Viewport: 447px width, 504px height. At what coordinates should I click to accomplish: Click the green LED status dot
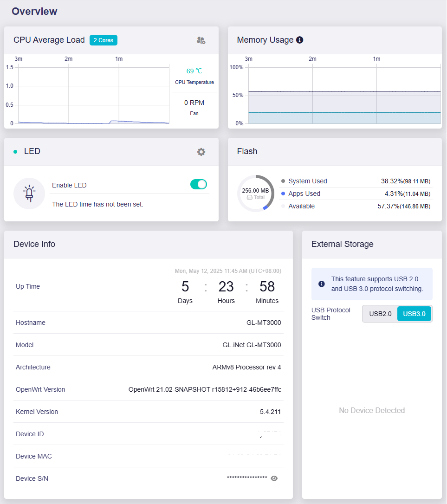coord(15,152)
